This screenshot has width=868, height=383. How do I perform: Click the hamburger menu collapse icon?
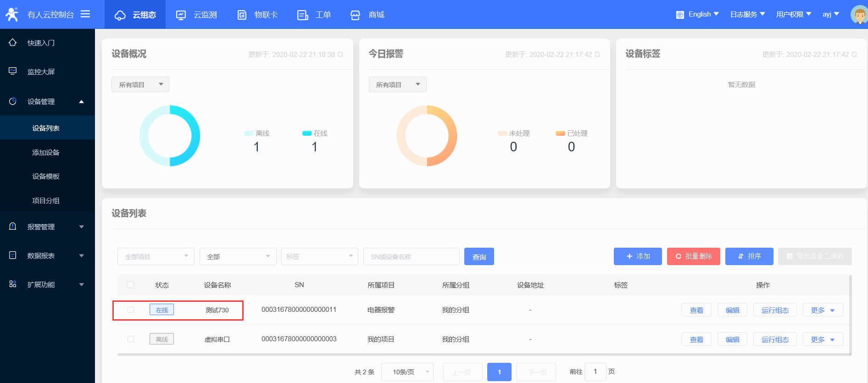(85, 14)
